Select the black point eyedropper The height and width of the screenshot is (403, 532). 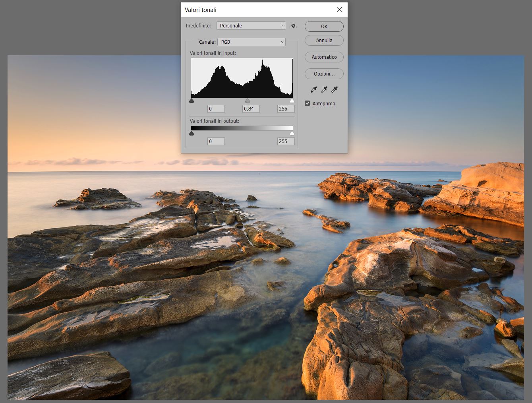[x=314, y=90]
